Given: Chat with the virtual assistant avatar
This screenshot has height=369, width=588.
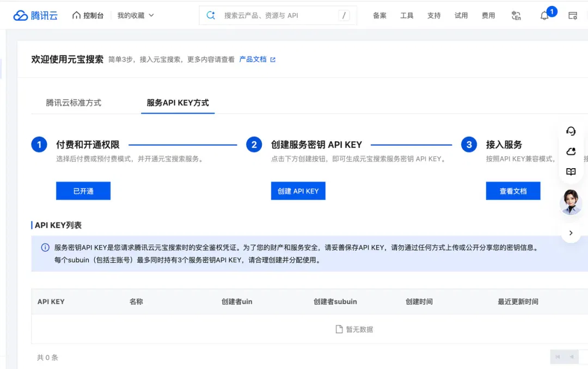Looking at the screenshot, I should 571,202.
